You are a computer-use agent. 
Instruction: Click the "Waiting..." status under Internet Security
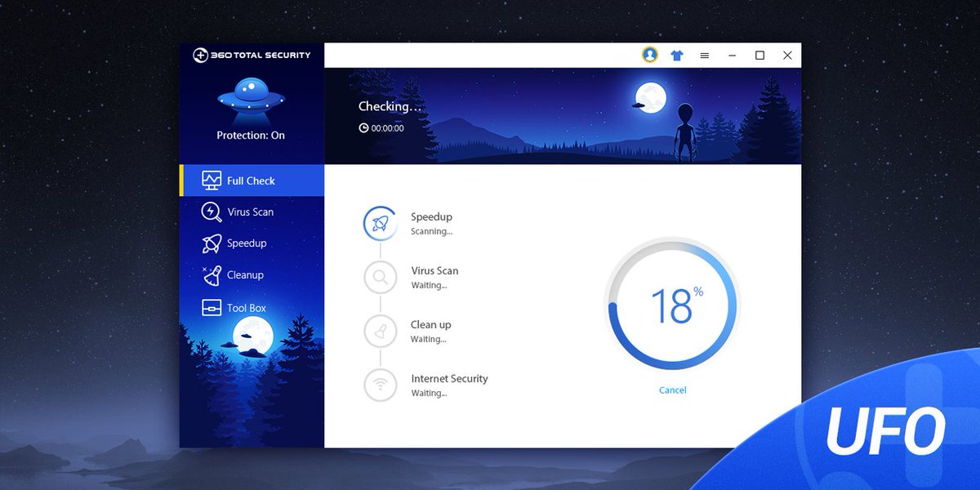point(429,393)
